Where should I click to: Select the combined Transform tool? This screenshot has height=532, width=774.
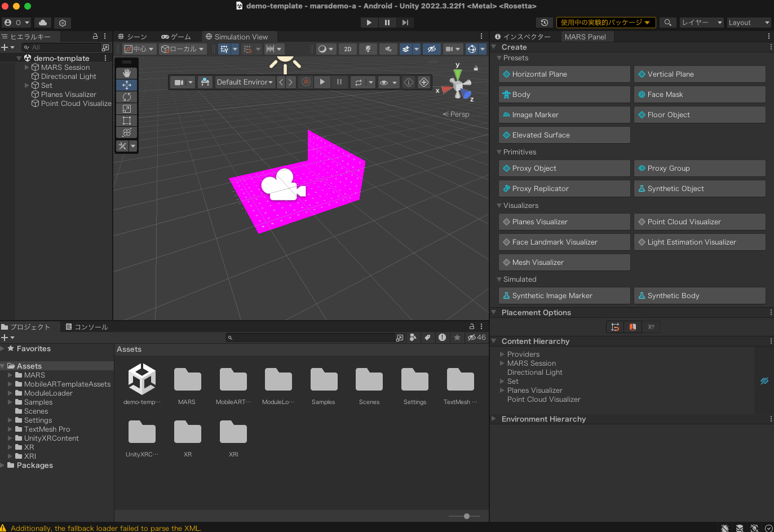coord(127,132)
